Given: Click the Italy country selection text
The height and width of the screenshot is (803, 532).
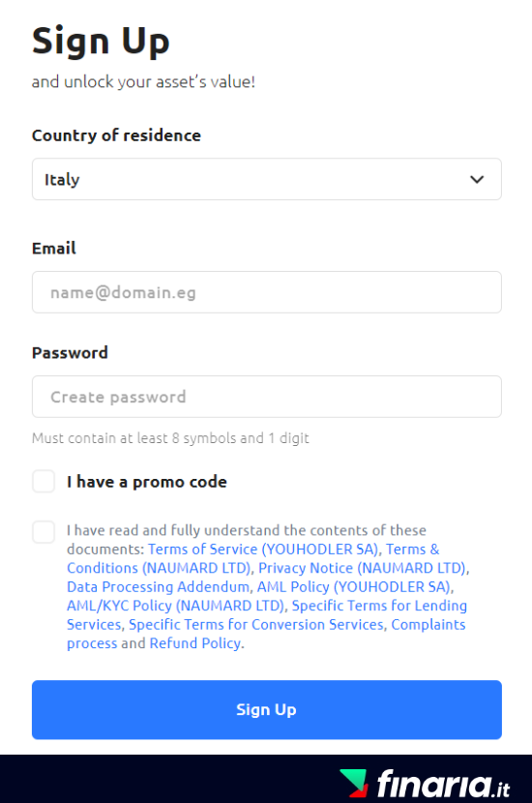Looking at the screenshot, I should [x=62, y=180].
